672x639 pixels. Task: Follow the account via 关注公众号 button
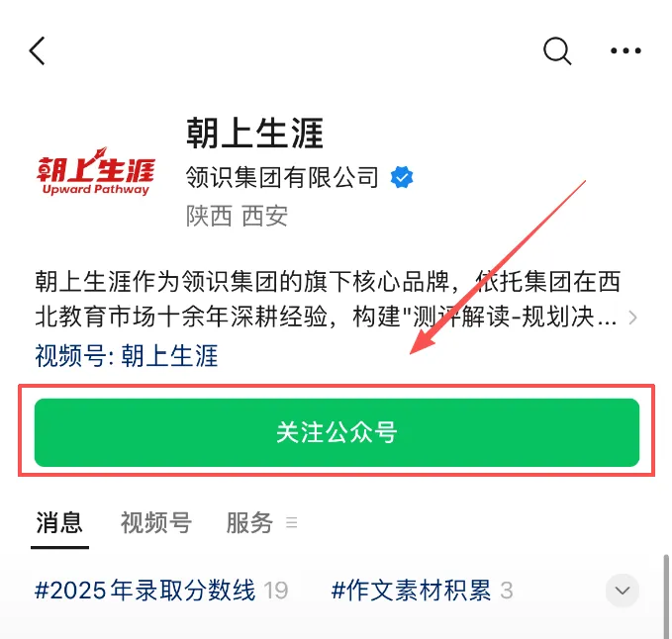point(336,432)
